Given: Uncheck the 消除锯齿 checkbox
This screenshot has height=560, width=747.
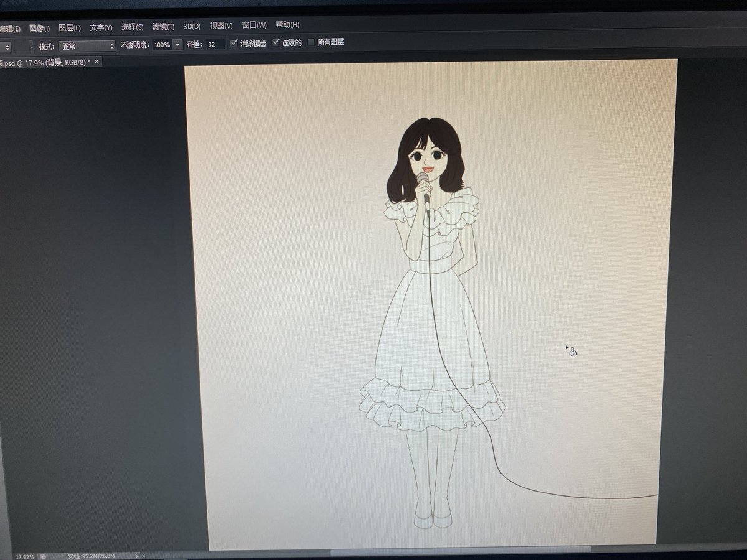Looking at the screenshot, I should pos(234,44).
